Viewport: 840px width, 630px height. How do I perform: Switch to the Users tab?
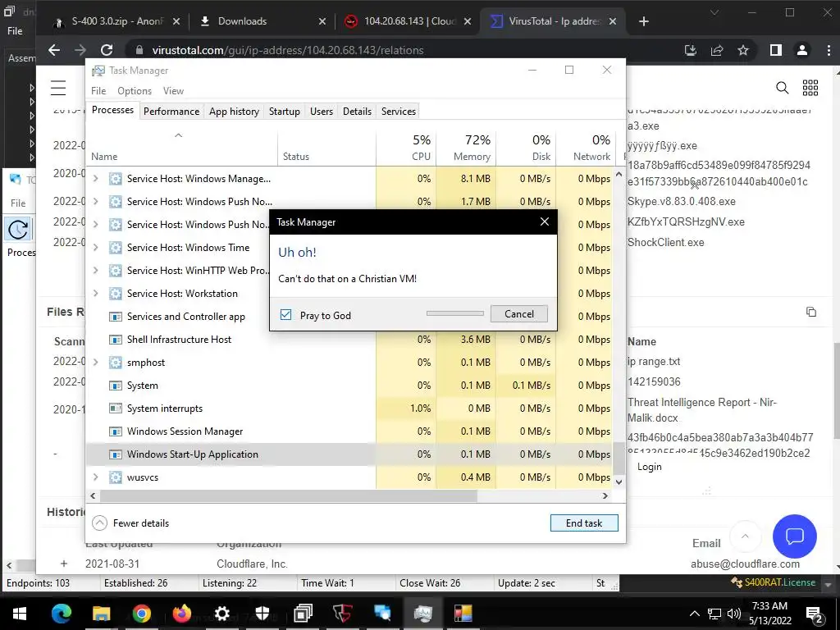pos(322,111)
